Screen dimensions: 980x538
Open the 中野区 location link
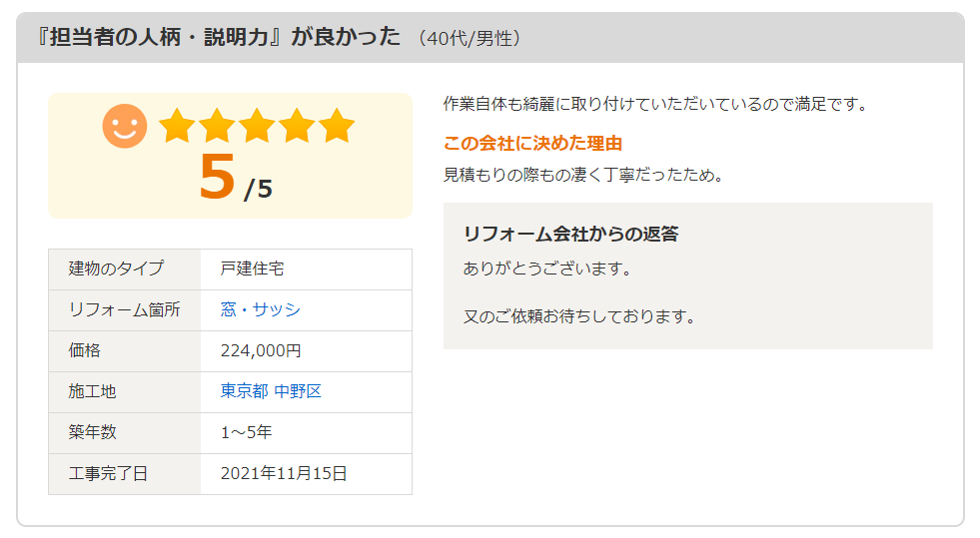(x=298, y=391)
